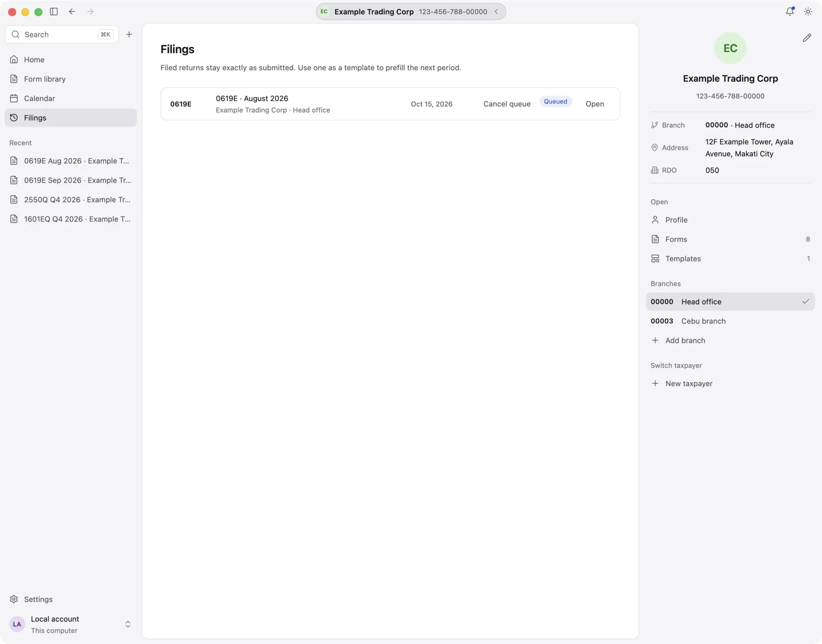Click the plus icon beside Search
This screenshot has height=644, width=822.
(x=129, y=34)
